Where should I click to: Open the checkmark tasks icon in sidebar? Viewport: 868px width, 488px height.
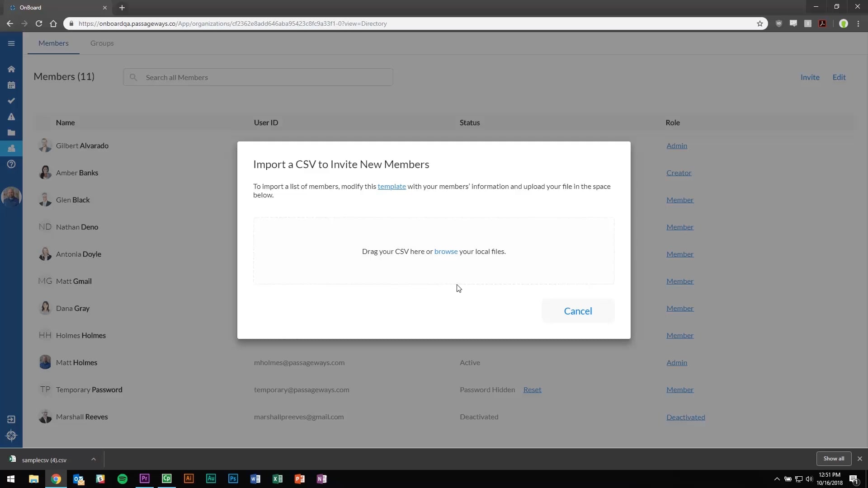pos(11,101)
